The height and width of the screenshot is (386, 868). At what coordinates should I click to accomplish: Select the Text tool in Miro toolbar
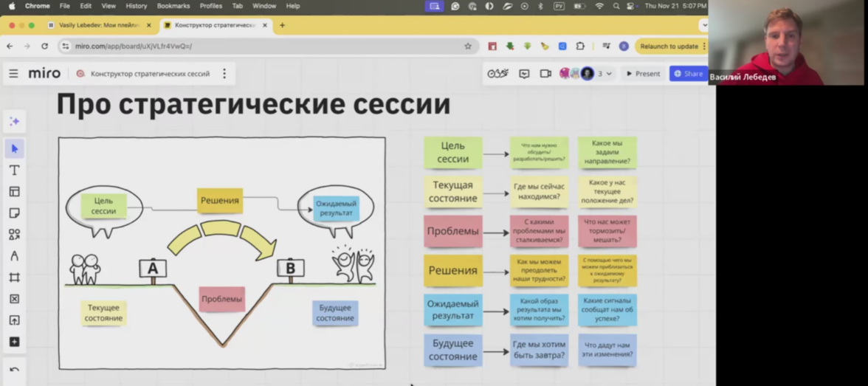[x=15, y=170]
